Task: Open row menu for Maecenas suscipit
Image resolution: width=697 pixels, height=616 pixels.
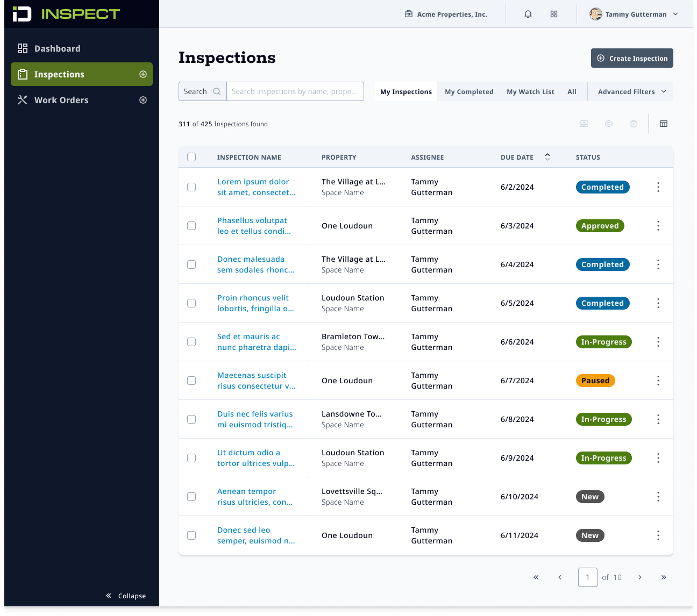Action: [658, 381]
